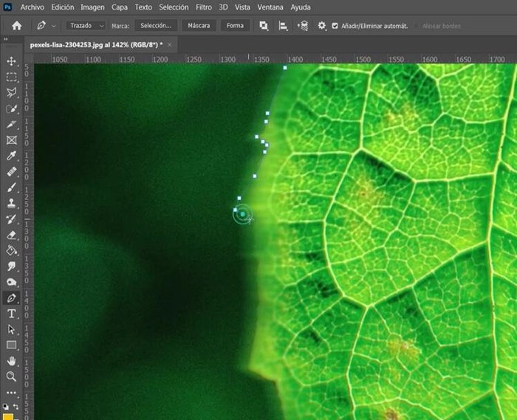Select the Move tool

tap(11, 61)
